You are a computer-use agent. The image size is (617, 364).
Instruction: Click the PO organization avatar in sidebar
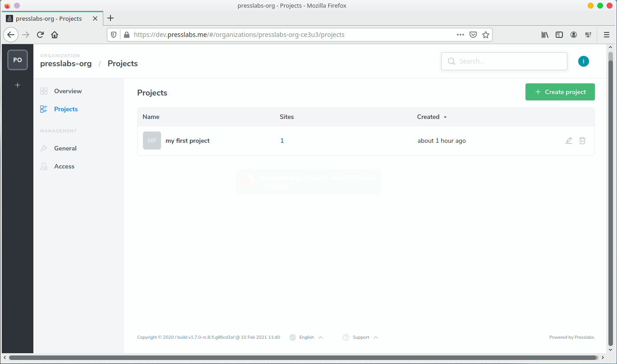pos(18,60)
